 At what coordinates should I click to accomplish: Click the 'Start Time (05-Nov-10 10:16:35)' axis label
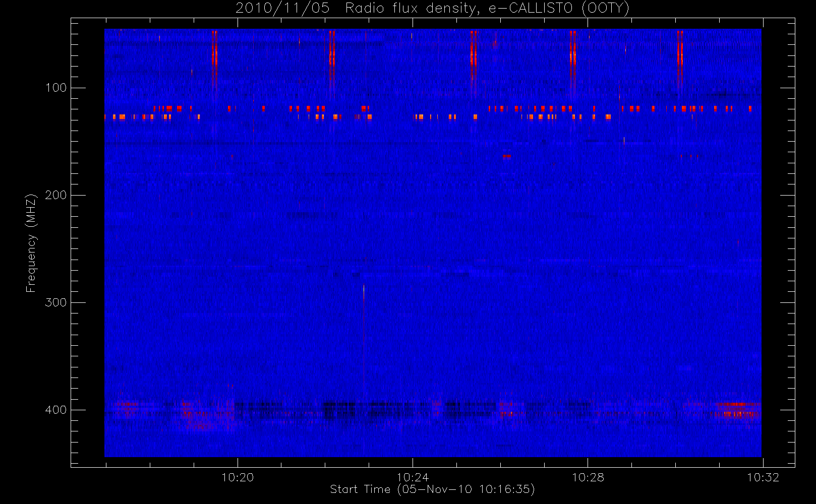coord(433,489)
